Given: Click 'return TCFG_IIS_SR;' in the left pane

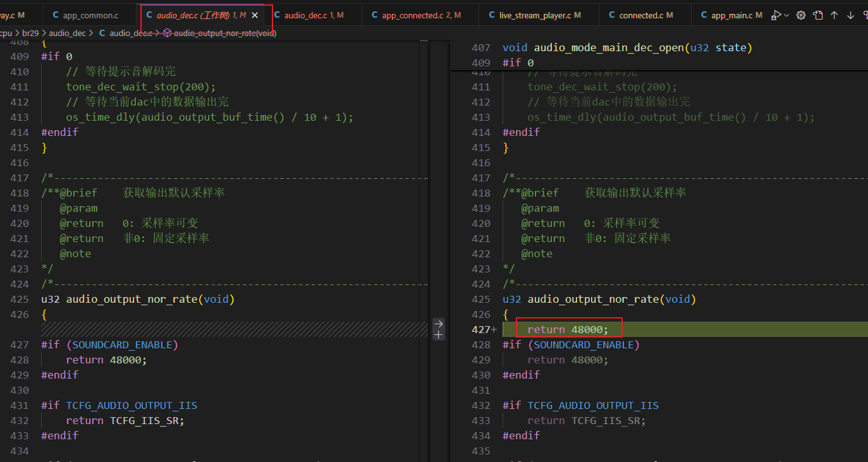Looking at the screenshot, I should click(125, 420).
